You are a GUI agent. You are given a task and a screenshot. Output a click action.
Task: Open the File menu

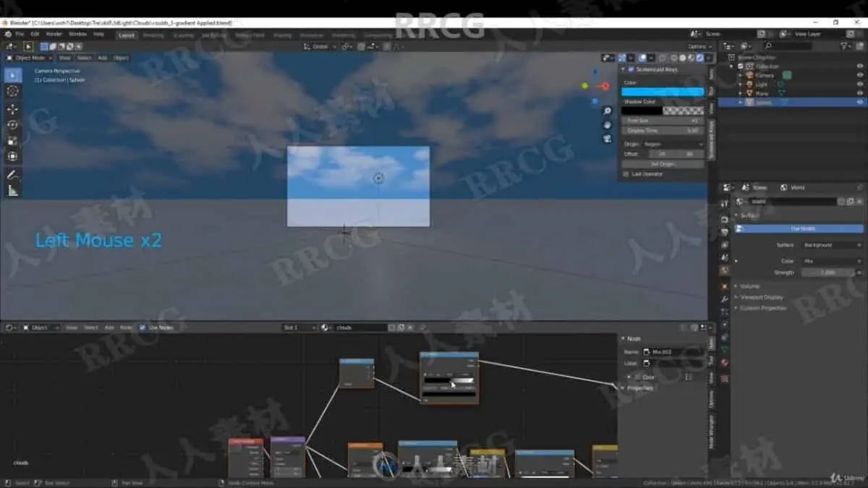click(x=20, y=34)
